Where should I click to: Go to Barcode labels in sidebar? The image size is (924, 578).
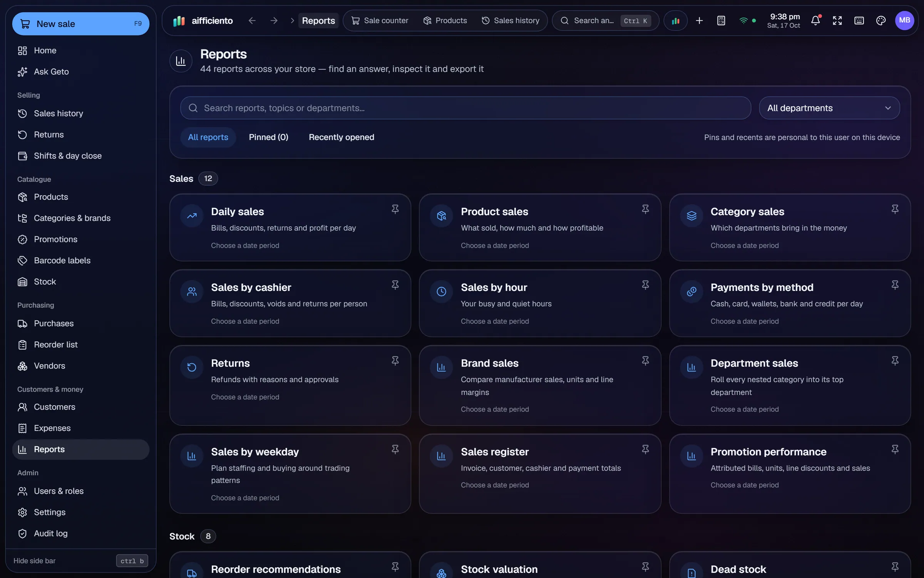[81, 260]
